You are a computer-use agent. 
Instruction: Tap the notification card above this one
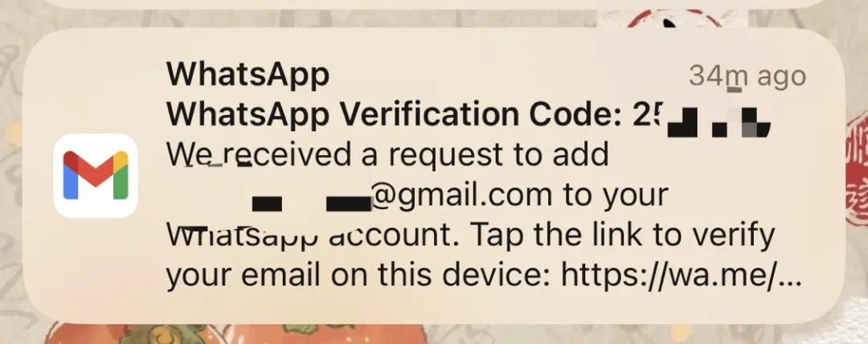434,4
